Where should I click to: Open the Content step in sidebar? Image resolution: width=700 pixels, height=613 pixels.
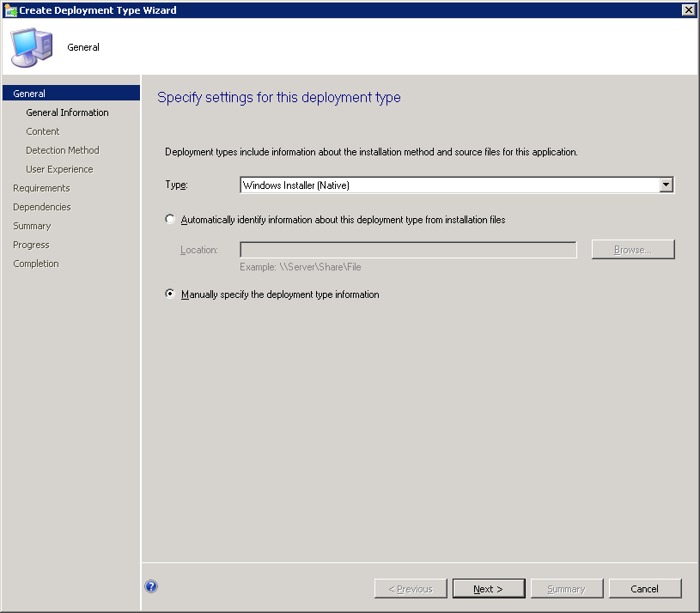[43, 131]
